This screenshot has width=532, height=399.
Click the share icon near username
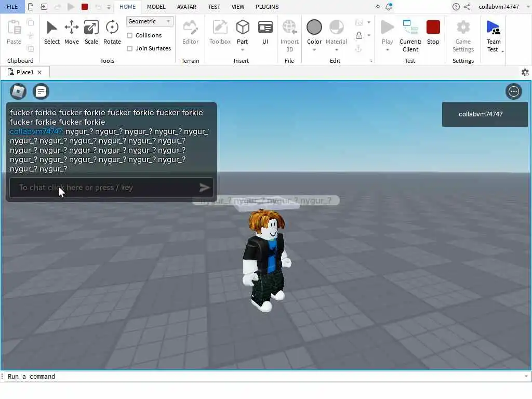pos(467,7)
